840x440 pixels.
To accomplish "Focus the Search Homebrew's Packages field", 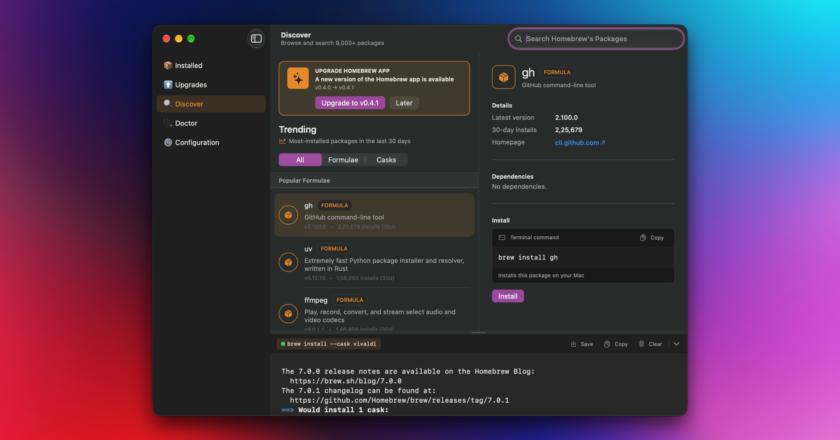I will click(596, 39).
